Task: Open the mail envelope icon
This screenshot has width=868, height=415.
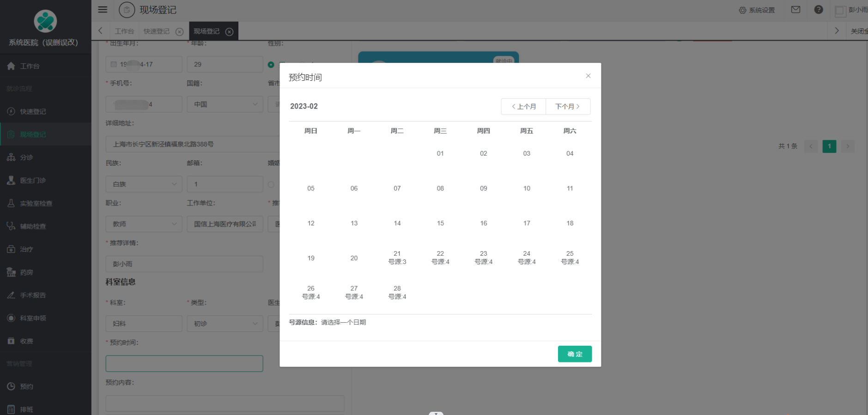Action: (x=795, y=10)
